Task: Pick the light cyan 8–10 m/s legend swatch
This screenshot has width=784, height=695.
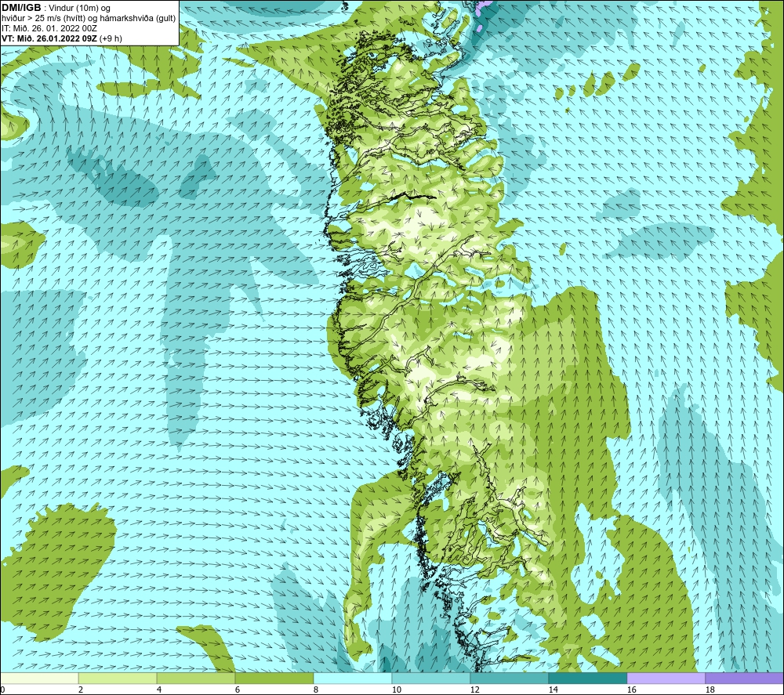Action: point(353,678)
